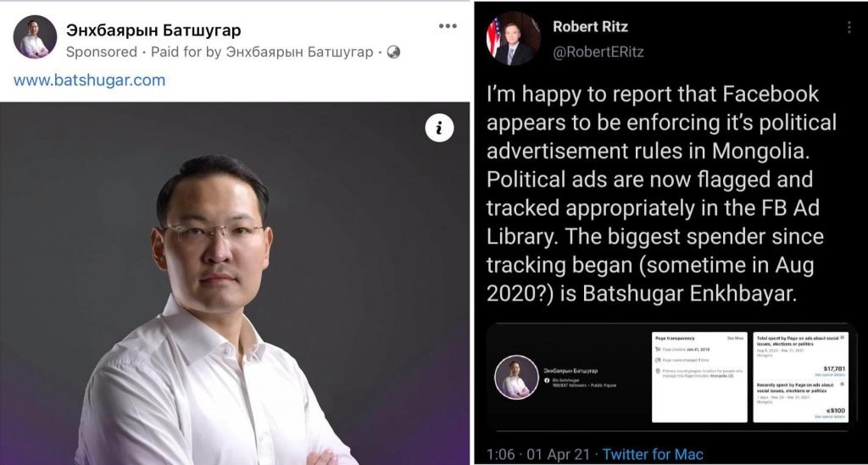868x465 pixels.
Task: Click the Sponsored label on the post
Action: 102,52
